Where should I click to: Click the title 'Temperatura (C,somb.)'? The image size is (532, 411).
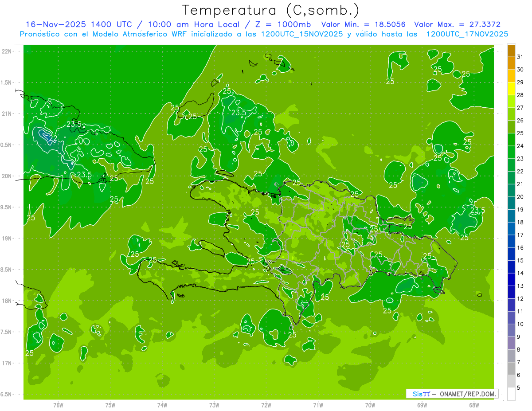pyautogui.click(x=271, y=10)
